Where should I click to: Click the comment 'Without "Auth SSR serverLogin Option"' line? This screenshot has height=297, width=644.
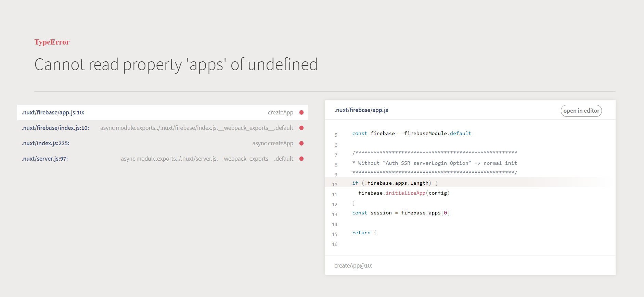tap(435, 163)
